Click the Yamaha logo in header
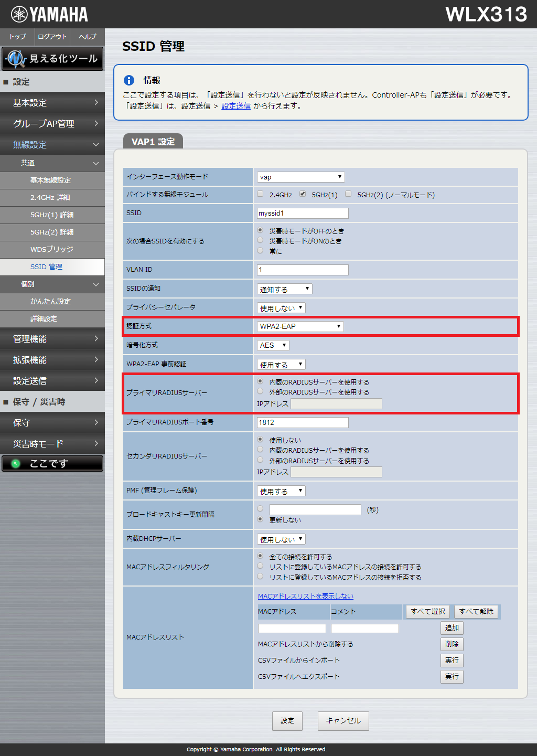The height and width of the screenshot is (756, 537). (x=49, y=14)
